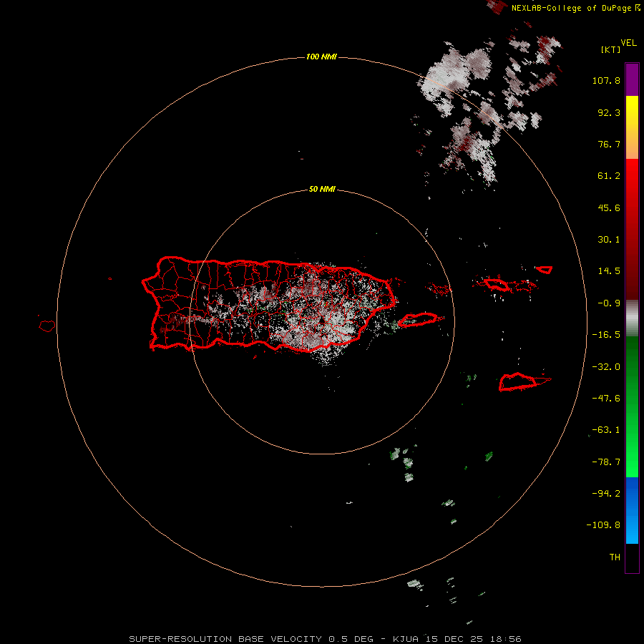
Task: Click the -78.7 velocity scale value
Action: (606, 462)
